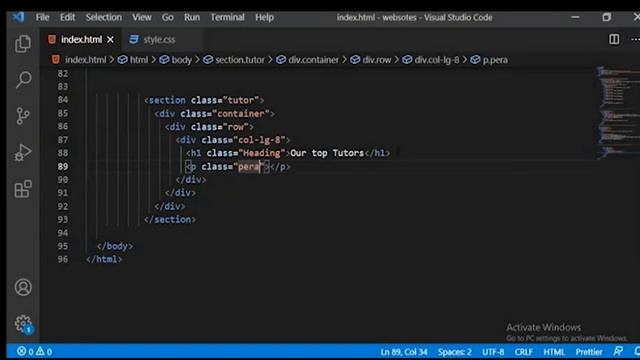The width and height of the screenshot is (640, 360).
Task: Open the Run and Debug view
Action: 23,153
